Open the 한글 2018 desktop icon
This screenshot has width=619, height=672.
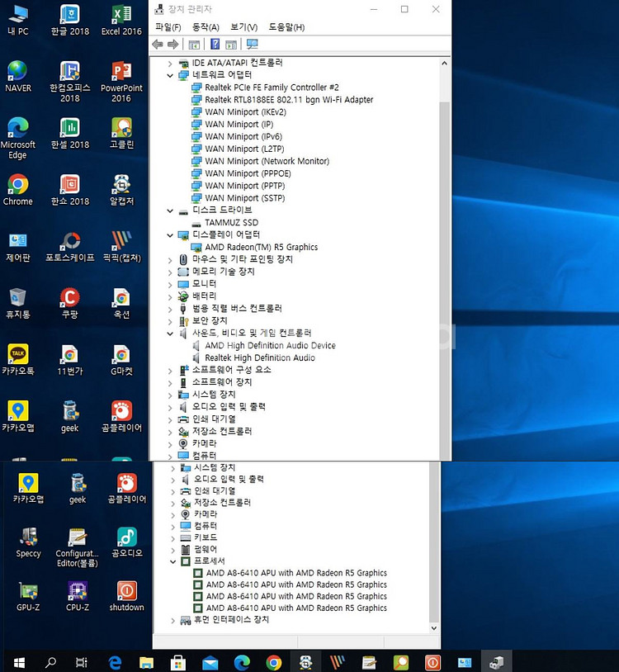pos(70,21)
